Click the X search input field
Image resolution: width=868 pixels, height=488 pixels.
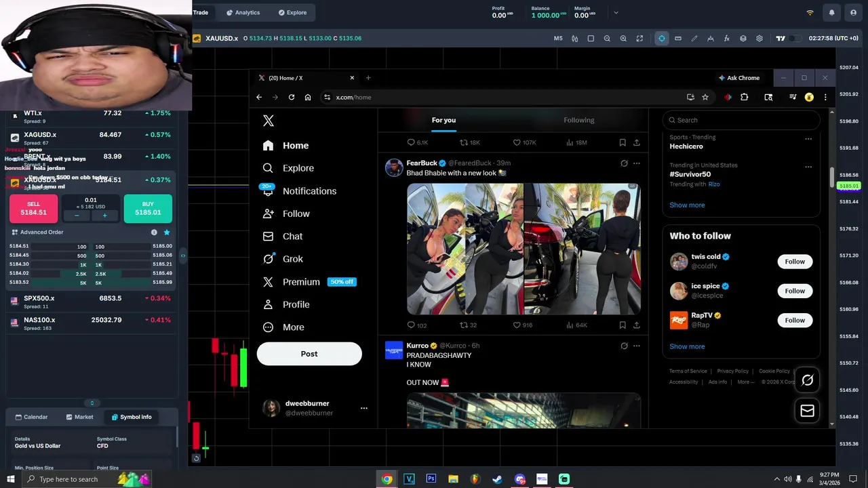(741, 120)
